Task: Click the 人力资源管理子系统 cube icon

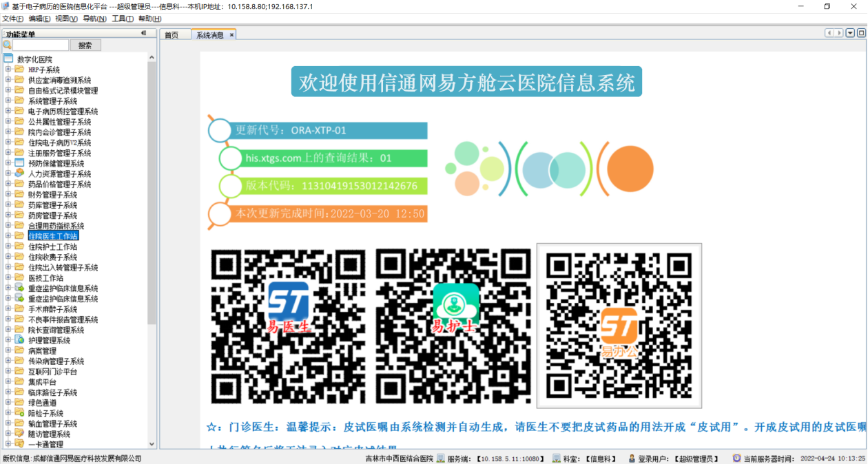Action: click(x=19, y=173)
